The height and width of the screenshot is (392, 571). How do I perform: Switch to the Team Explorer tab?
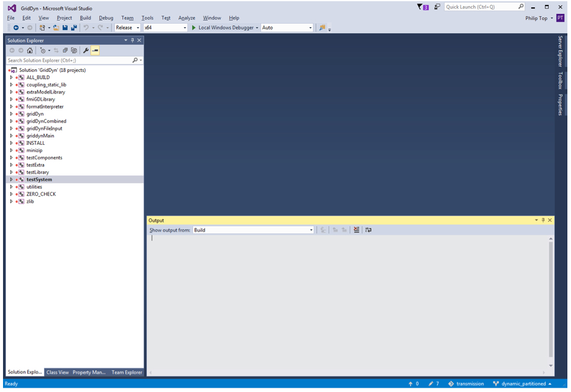point(127,372)
